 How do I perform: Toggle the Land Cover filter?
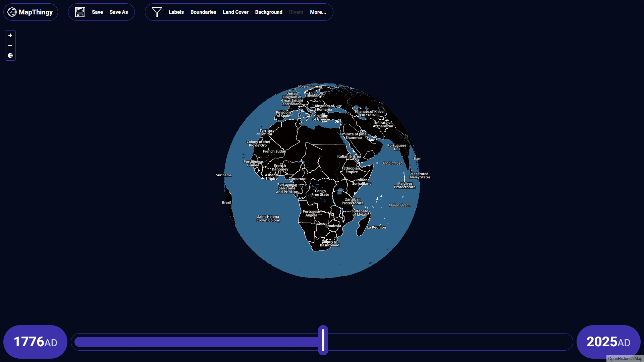click(235, 12)
